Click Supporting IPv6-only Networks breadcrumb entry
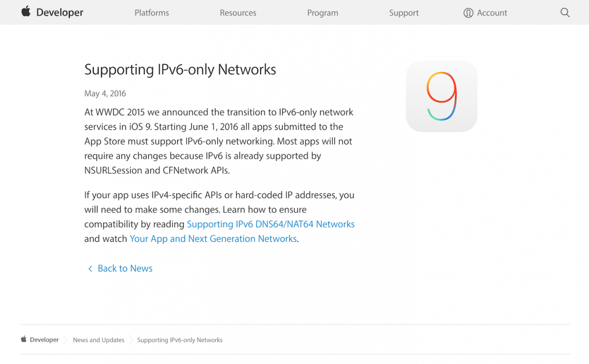The image size is (589, 364). point(180,339)
